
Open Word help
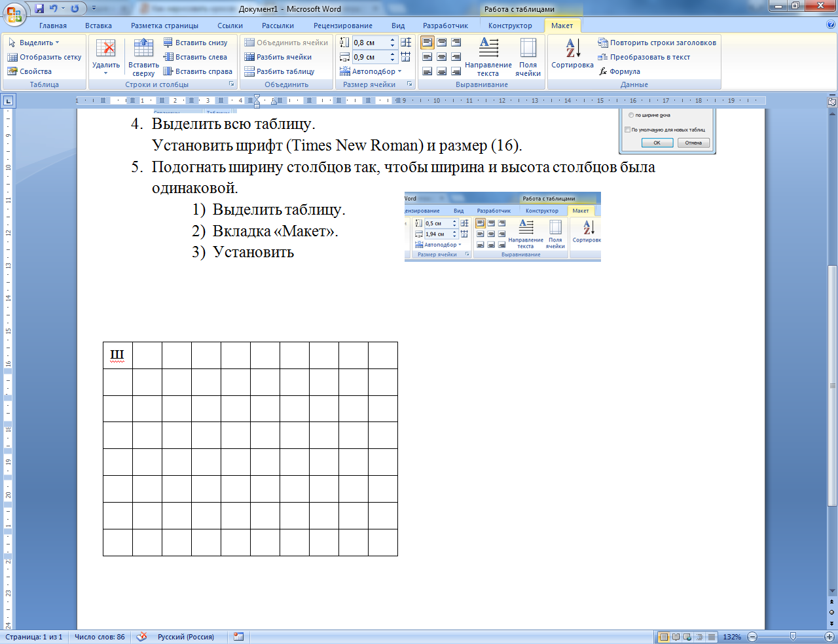[x=831, y=25]
